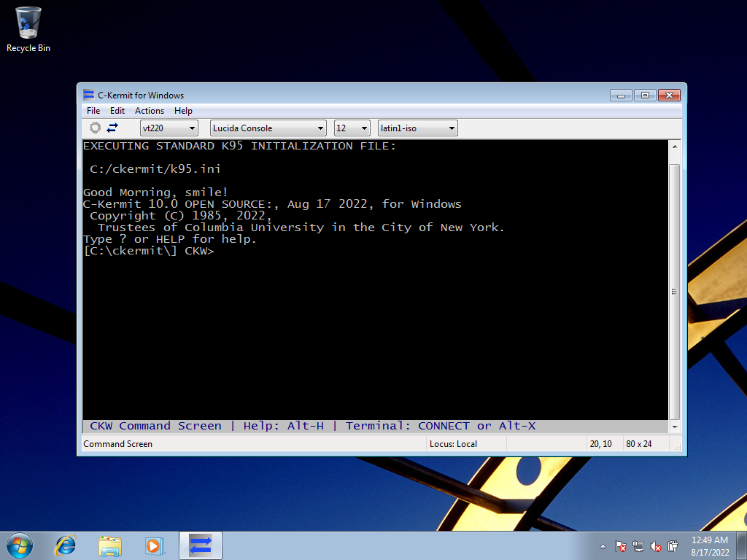Click the 'Locus: Local' status bar entry
747x560 pixels.
click(453, 444)
